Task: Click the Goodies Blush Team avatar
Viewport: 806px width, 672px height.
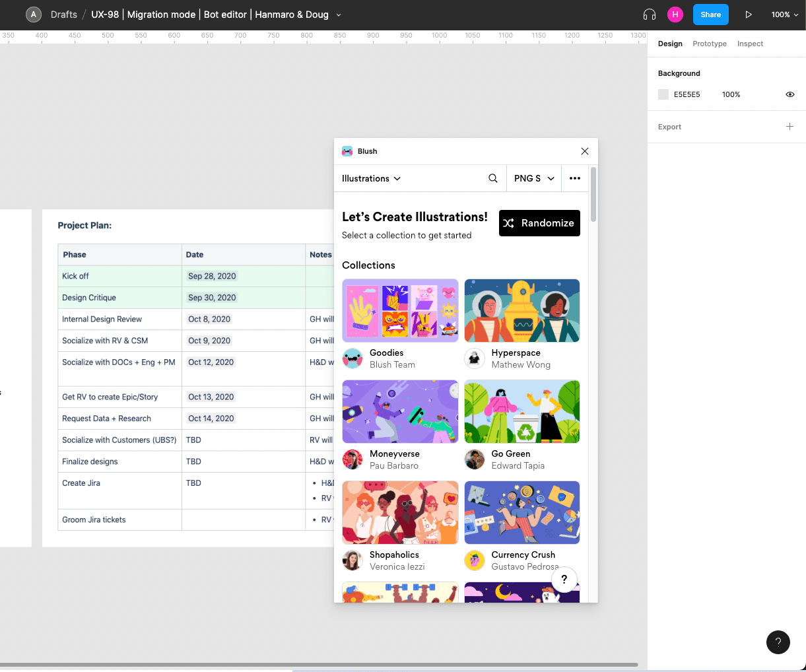Action: pos(353,358)
